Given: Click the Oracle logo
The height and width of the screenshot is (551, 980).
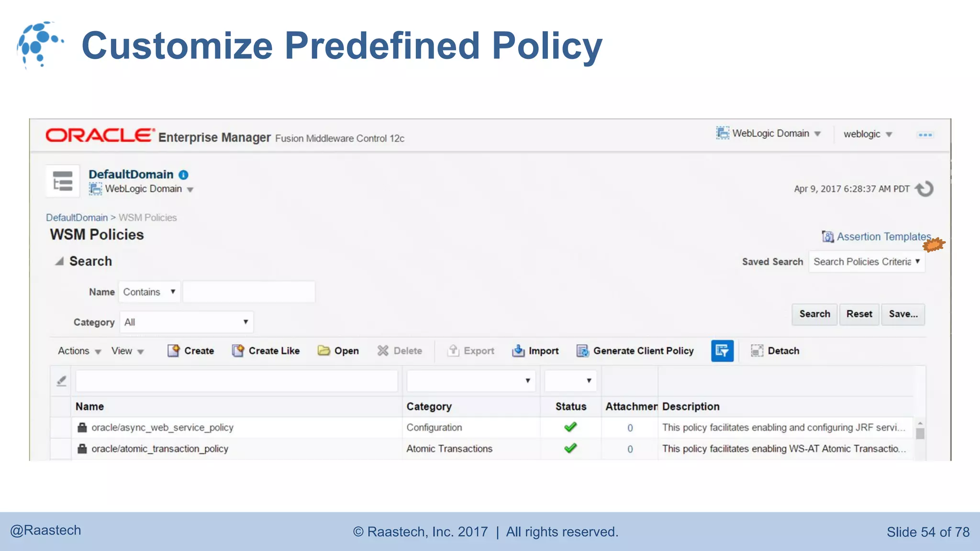Looking at the screenshot, I should (100, 135).
